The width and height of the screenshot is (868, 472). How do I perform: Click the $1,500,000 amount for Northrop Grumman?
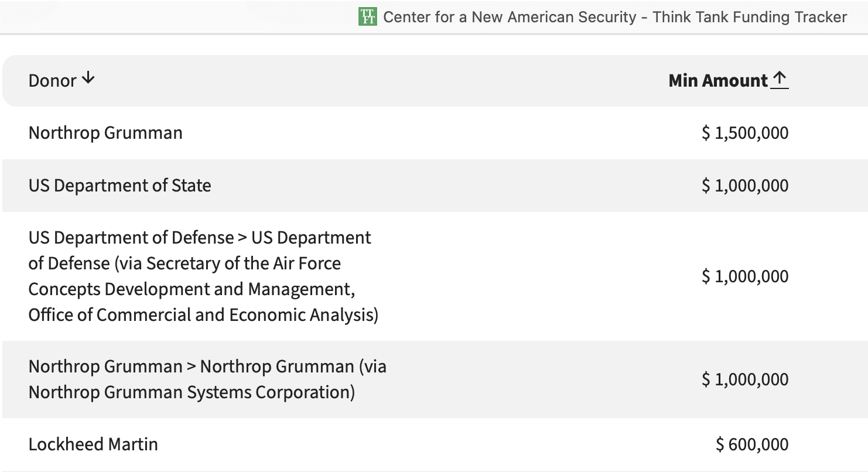[744, 133]
